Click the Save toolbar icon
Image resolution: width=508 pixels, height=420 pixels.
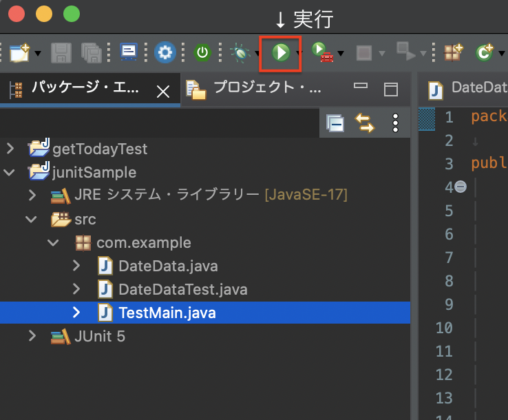click(x=61, y=52)
